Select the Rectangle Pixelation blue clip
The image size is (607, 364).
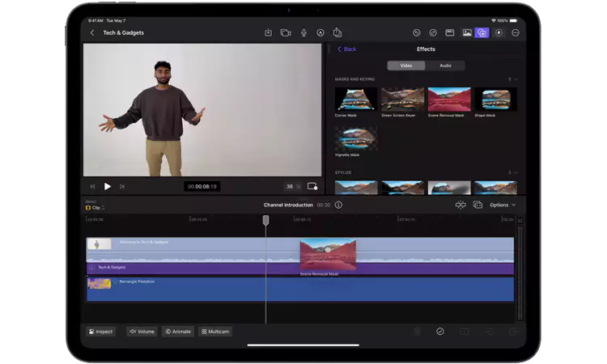pyautogui.click(x=300, y=290)
